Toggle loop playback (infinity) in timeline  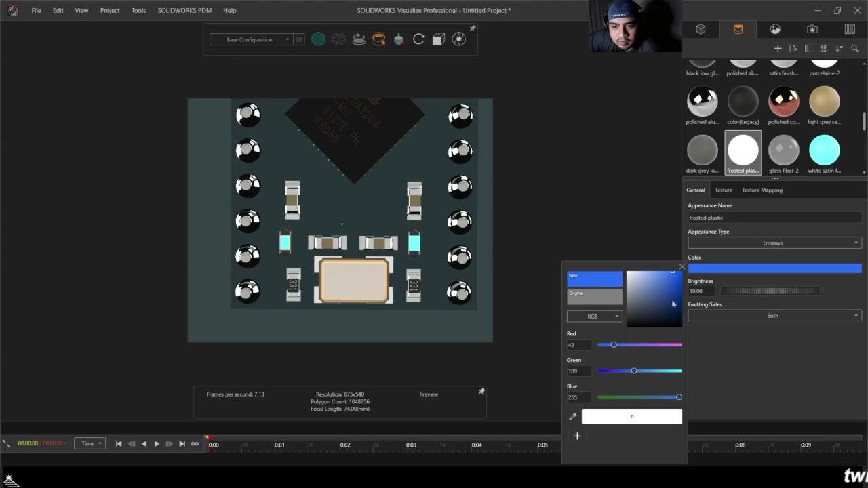195,444
